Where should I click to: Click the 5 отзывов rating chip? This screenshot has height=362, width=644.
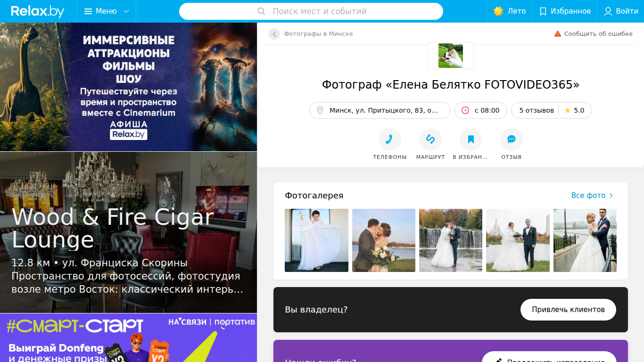pos(551,110)
